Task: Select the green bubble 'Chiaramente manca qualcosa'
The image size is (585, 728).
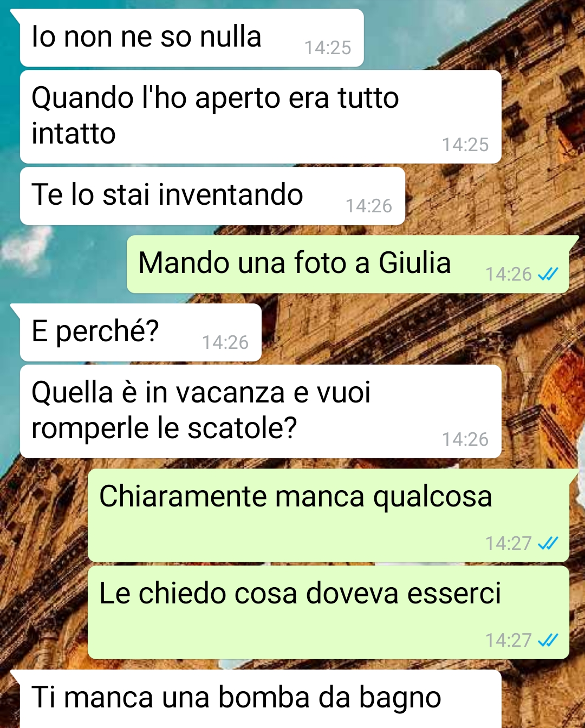Action: pyautogui.click(x=328, y=515)
